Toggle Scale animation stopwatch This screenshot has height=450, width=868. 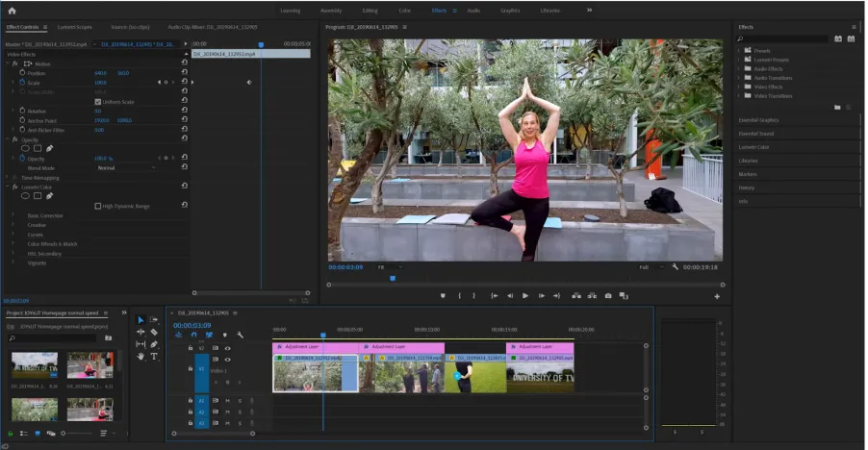click(22, 83)
